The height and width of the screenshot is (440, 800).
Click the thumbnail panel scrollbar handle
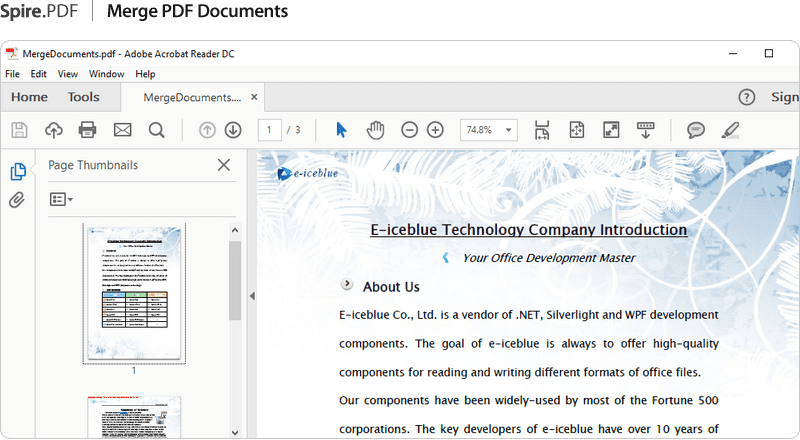[x=235, y=281]
